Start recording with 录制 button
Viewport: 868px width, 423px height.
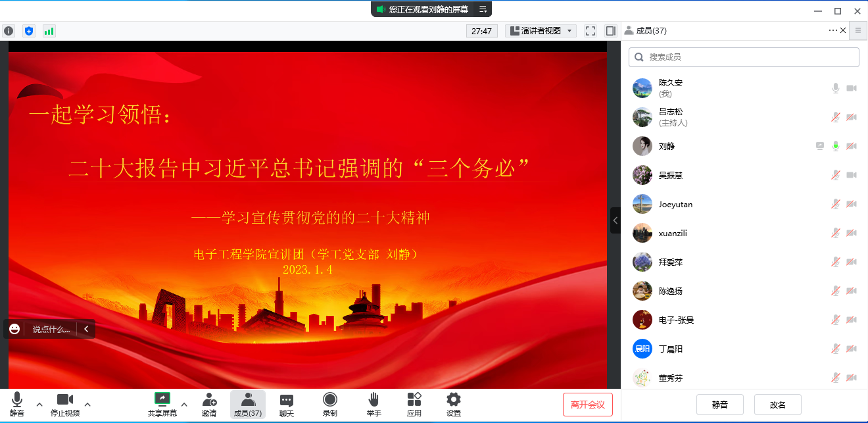point(330,404)
